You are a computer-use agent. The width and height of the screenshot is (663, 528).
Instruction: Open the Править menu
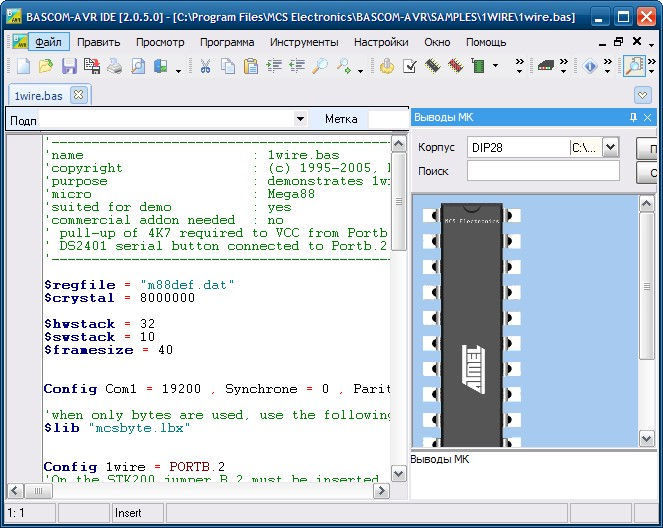99,42
